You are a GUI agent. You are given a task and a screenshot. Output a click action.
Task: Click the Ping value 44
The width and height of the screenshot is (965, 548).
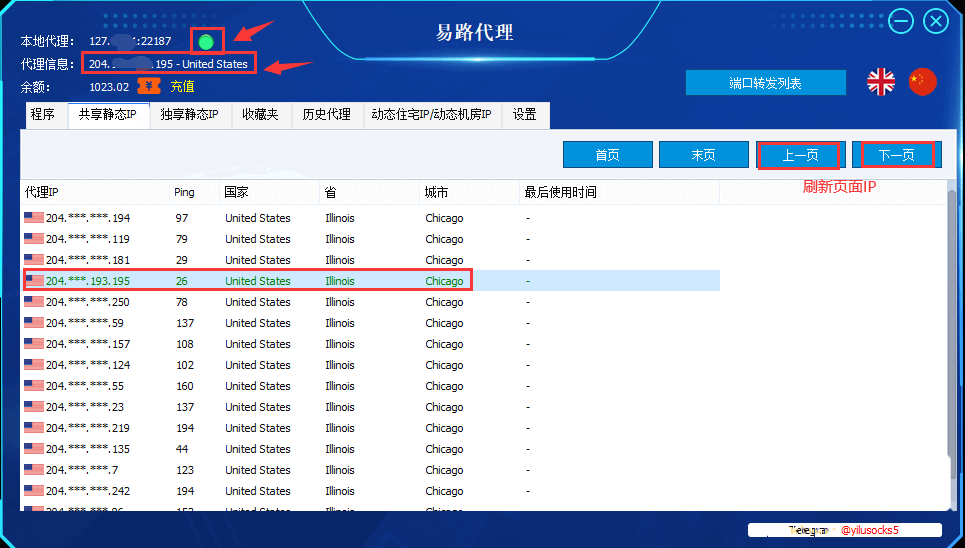182,449
